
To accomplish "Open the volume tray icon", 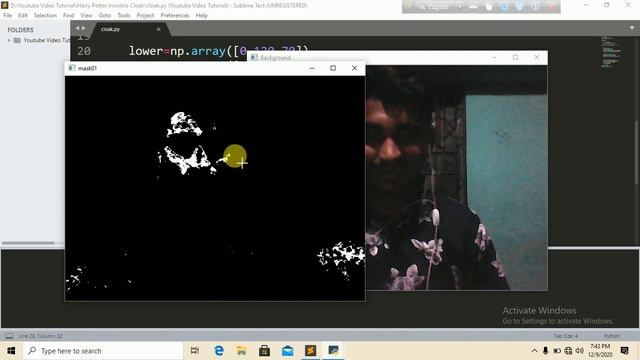I will pos(580,351).
